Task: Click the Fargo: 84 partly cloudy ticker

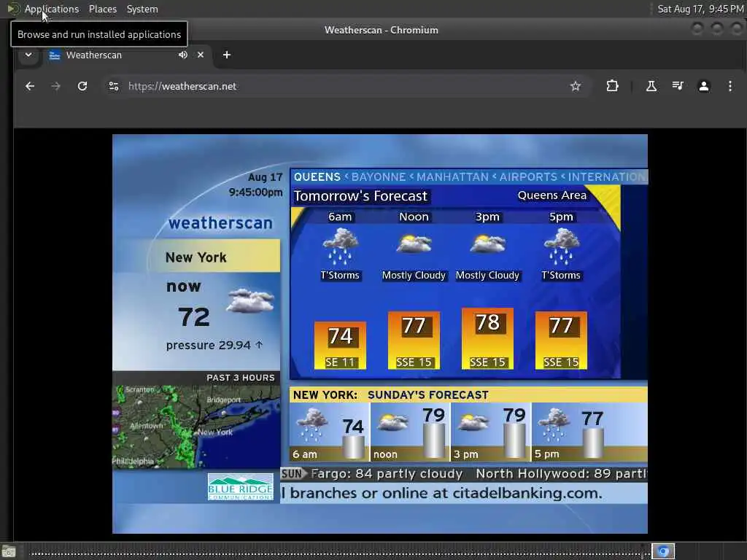Action: 387,474
